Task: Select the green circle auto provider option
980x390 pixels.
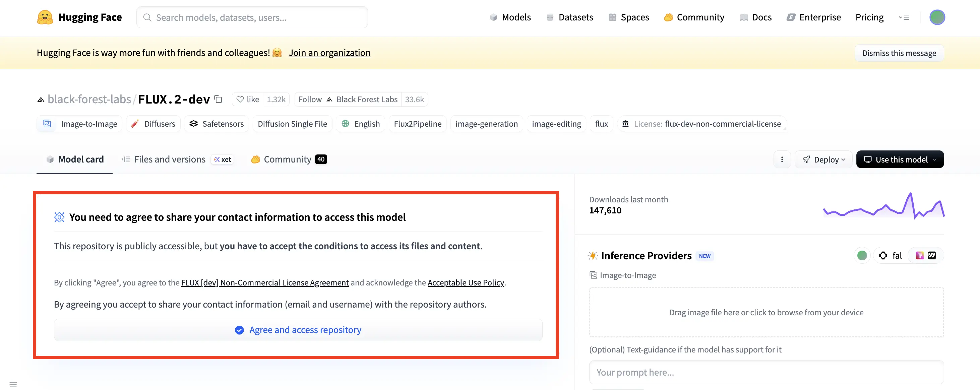Action: (862, 256)
